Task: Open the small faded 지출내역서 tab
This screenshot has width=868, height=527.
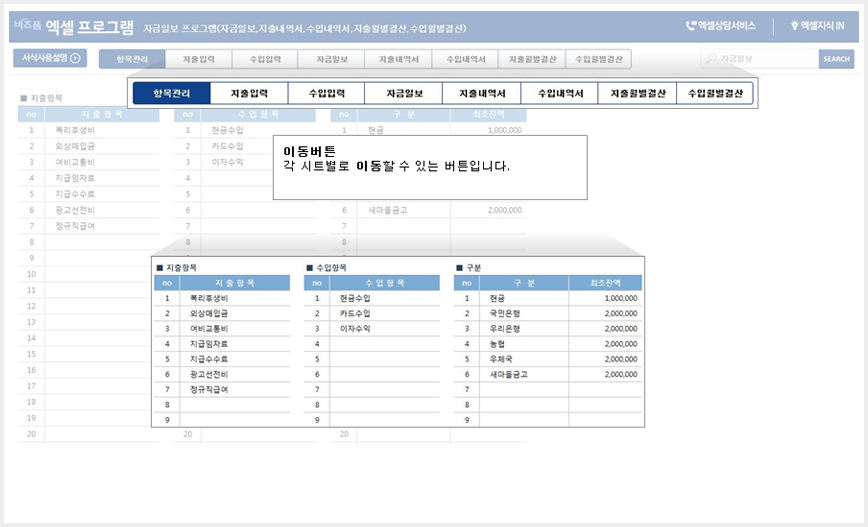Action: [x=399, y=59]
